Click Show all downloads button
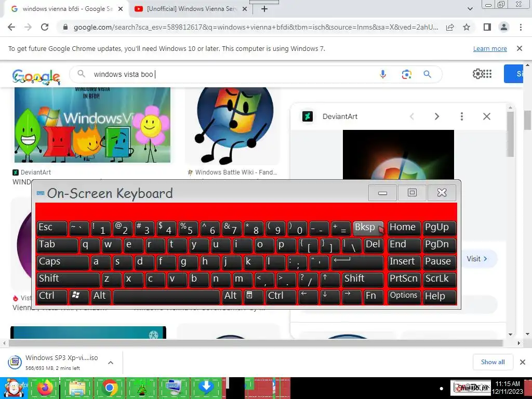 coord(493,362)
